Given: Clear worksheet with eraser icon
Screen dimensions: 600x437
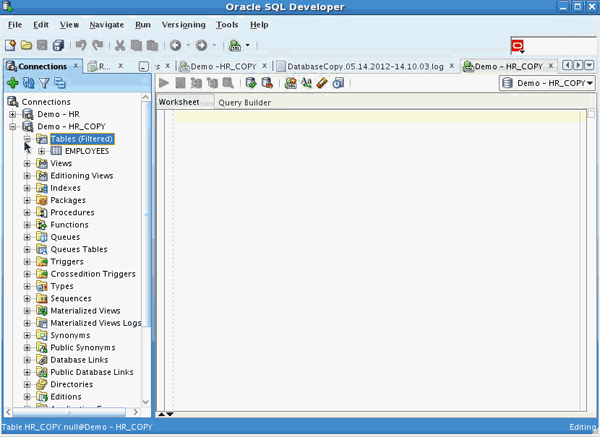Looking at the screenshot, I should 322,83.
